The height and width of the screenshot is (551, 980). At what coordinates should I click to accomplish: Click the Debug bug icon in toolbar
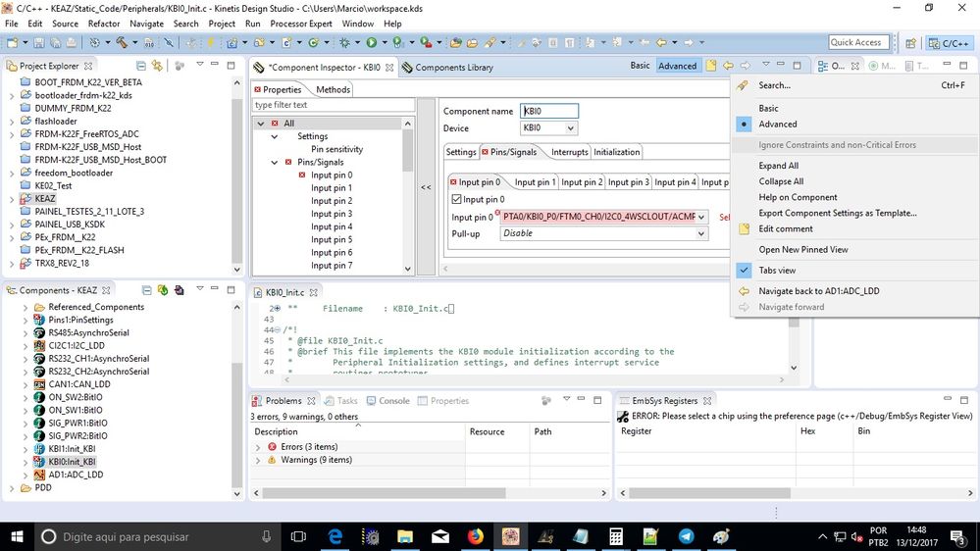pos(345,43)
